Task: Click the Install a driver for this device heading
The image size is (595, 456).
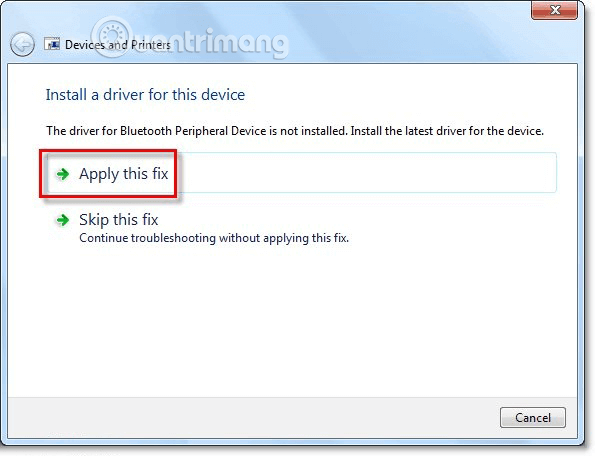Action: 145,94
